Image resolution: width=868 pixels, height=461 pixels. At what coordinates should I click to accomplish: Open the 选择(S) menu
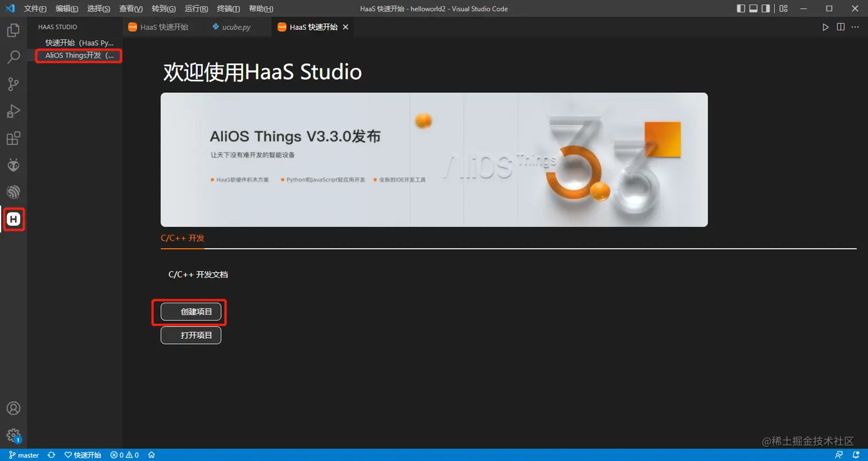[99, 9]
